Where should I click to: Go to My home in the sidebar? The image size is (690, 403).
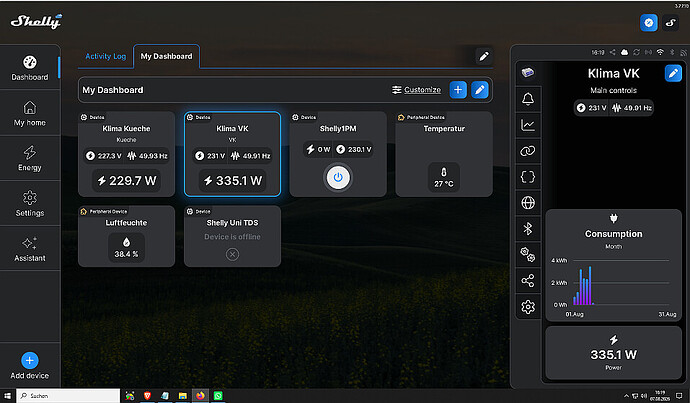coord(29,114)
